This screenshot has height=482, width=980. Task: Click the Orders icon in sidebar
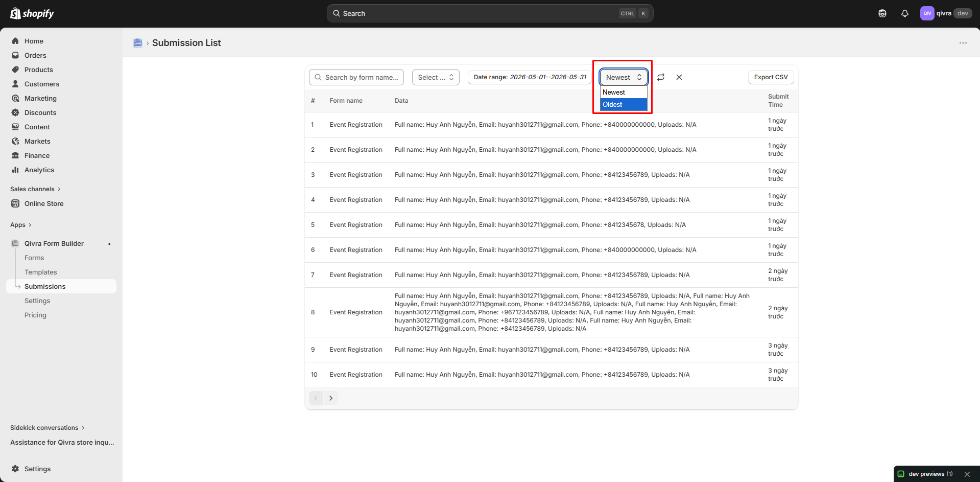15,55
